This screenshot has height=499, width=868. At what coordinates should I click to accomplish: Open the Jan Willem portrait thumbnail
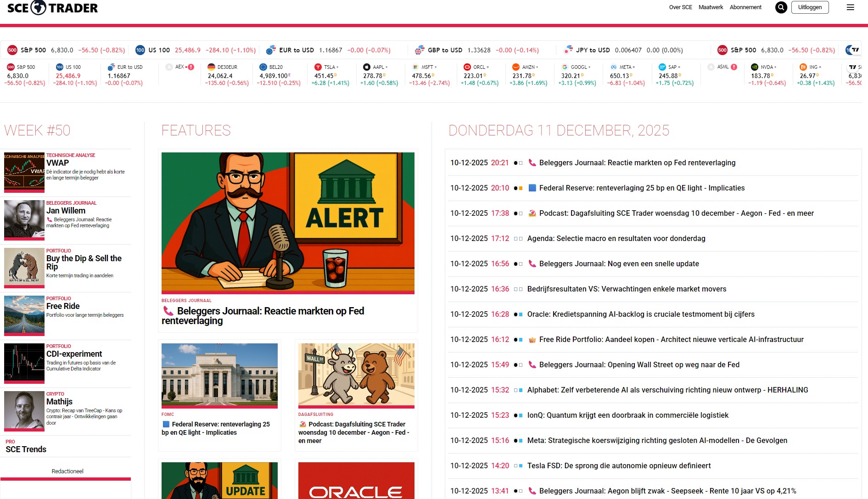click(24, 220)
